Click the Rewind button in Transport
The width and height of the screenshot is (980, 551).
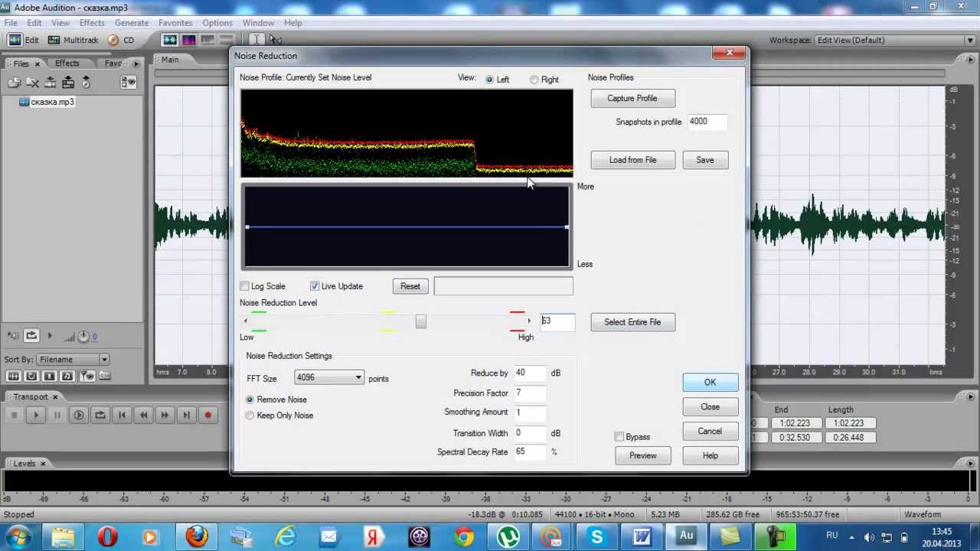(142, 415)
